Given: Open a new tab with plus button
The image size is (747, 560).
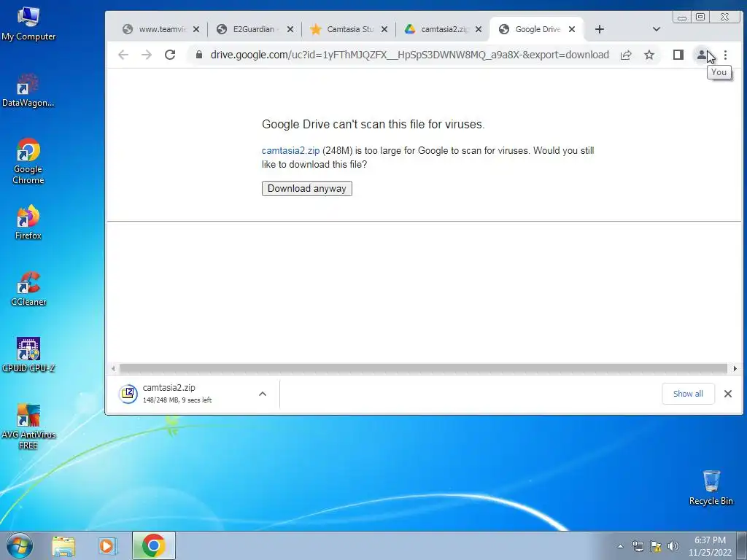Looking at the screenshot, I should (x=600, y=29).
